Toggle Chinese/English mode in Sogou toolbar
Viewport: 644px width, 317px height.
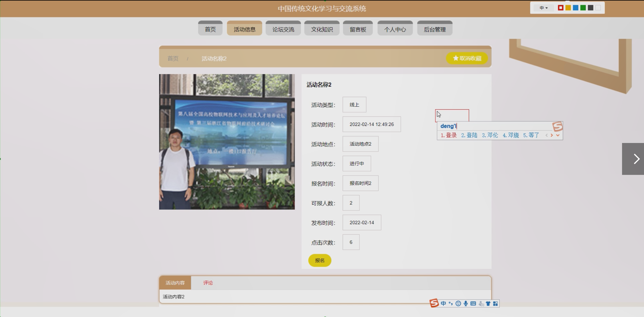443,304
